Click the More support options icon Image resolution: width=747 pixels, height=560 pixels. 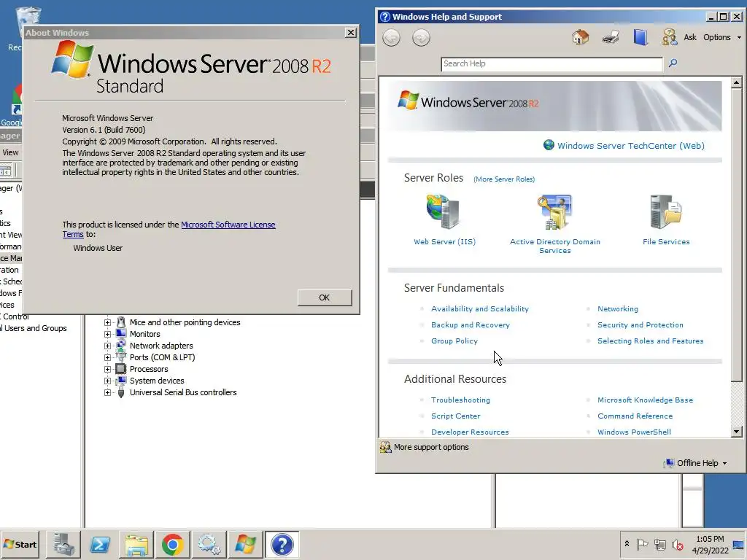(385, 447)
